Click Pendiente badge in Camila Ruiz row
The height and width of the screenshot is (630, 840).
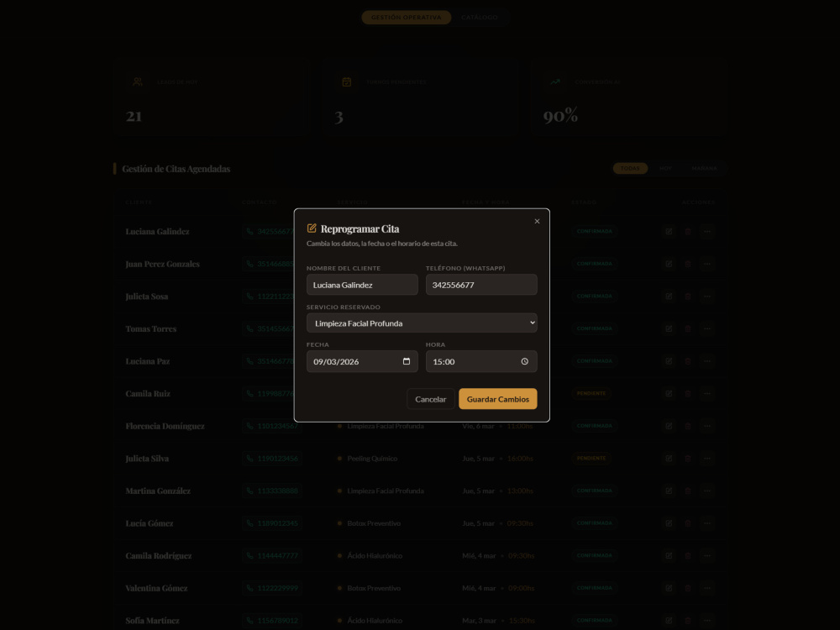(591, 394)
